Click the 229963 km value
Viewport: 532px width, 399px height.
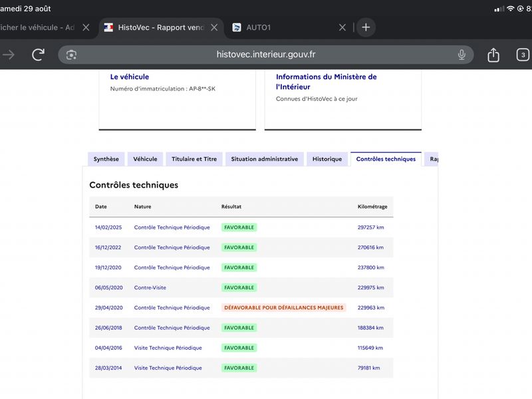[x=371, y=307]
